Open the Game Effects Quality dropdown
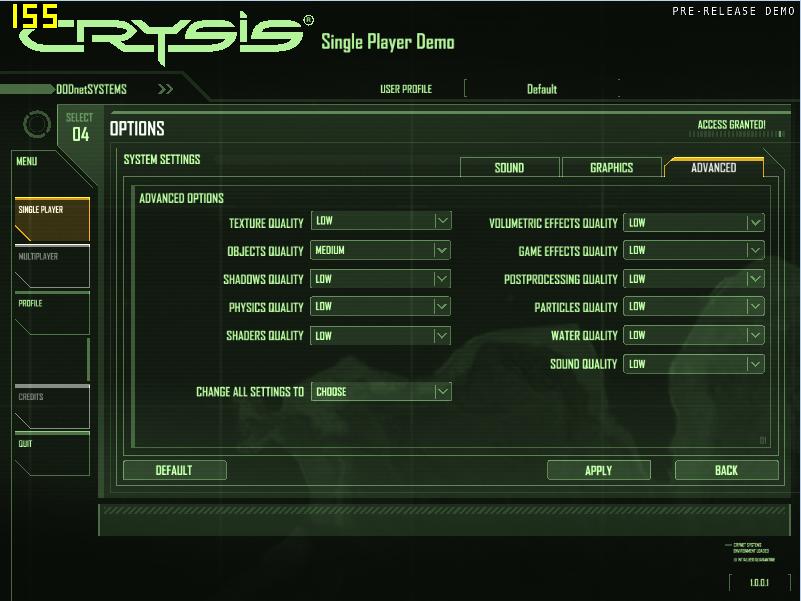Image resolution: width=801 pixels, height=601 pixels. (x=694, y=250)
